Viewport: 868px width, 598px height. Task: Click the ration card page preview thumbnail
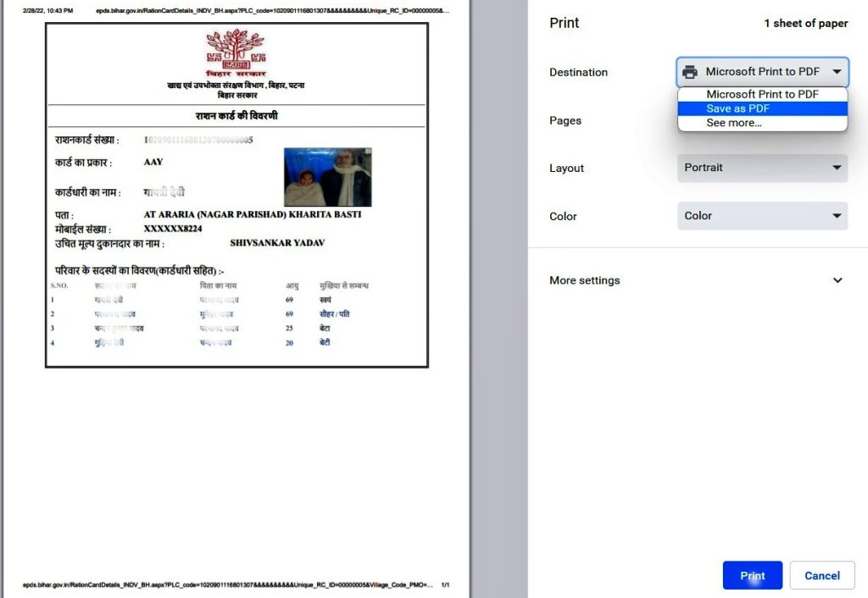click(x=237, y=195)
